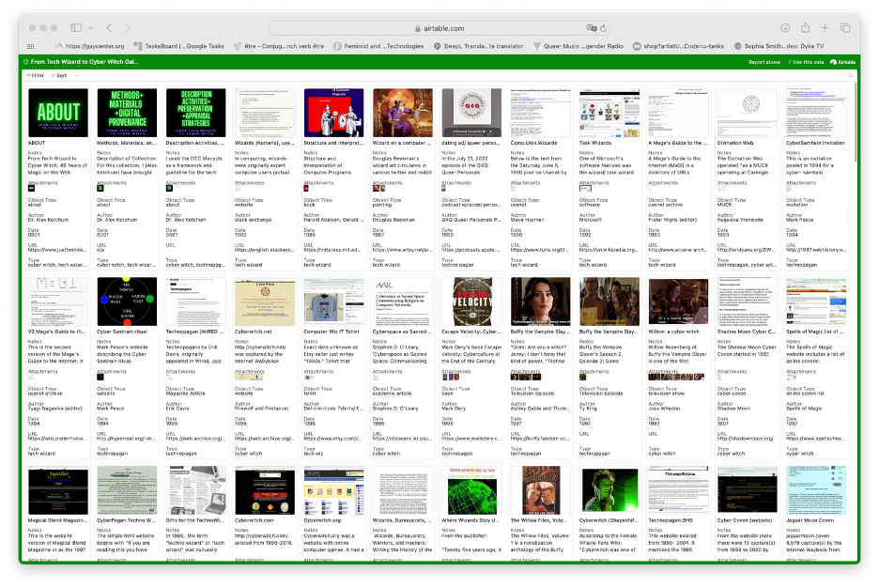
Task: Expand the sidebar dropdown chevron
Action: tap(90, 28)
